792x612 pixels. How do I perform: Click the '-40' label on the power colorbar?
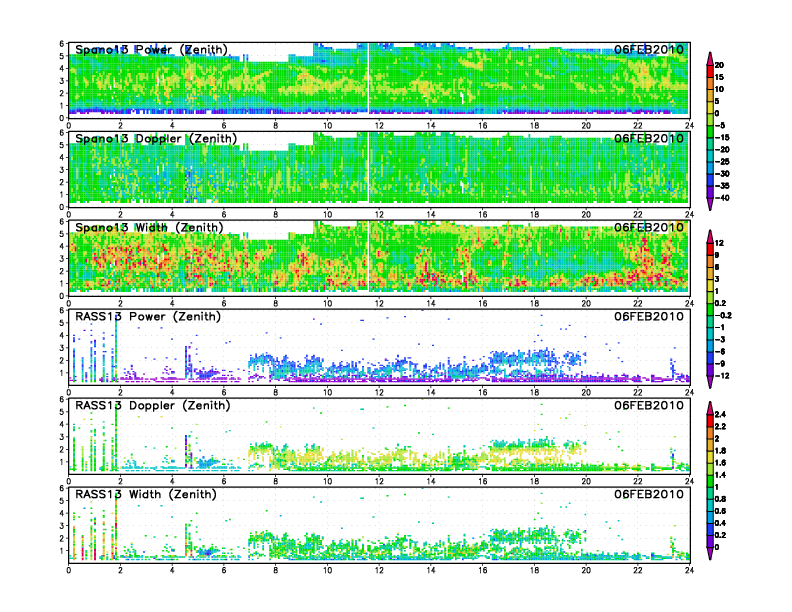722,198
